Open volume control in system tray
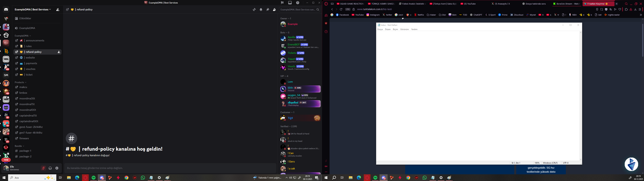The image size is (644, 181). click(290, 178)
